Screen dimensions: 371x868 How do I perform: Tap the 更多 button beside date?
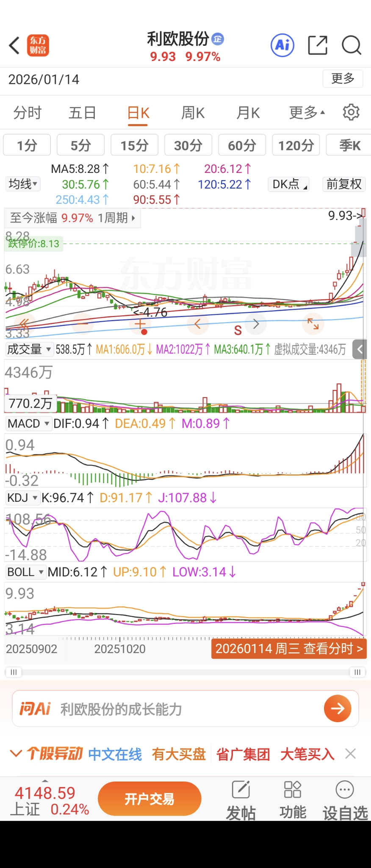[343, 79]
